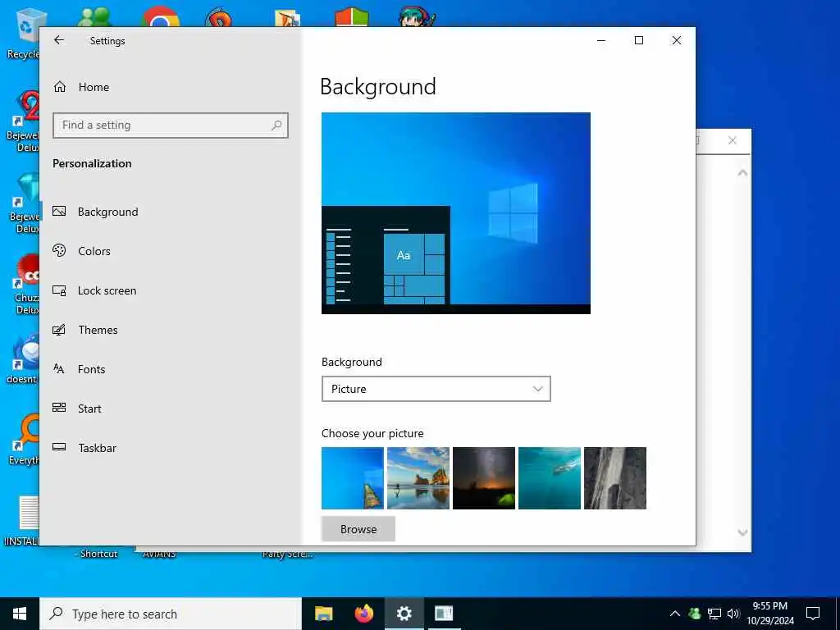
Task: Click the magnifier icon in the search box
Action: (x=276, y=126)
